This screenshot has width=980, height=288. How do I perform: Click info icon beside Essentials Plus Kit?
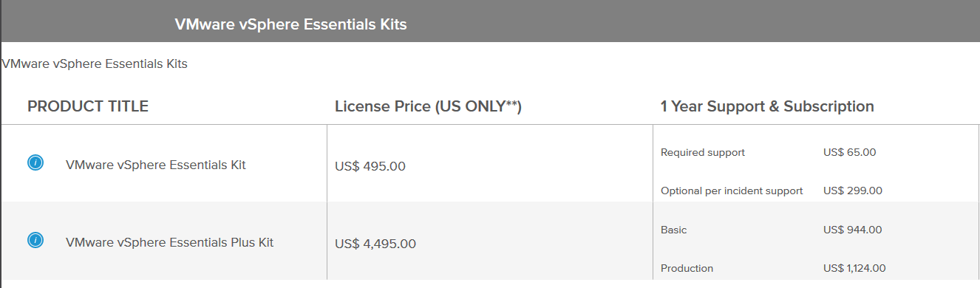[35, 240]
